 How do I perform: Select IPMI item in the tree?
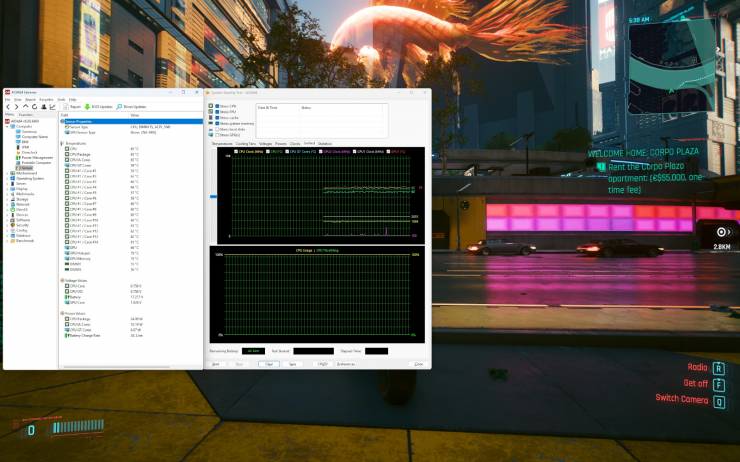[23, 147]
